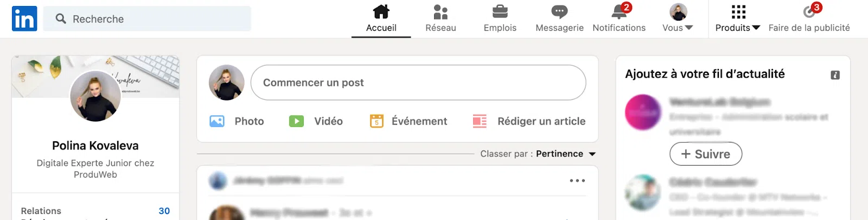Open the LinkedIn home logo
Screen dimensions: 868x220
pyautogui.click(x=24, y=18)
